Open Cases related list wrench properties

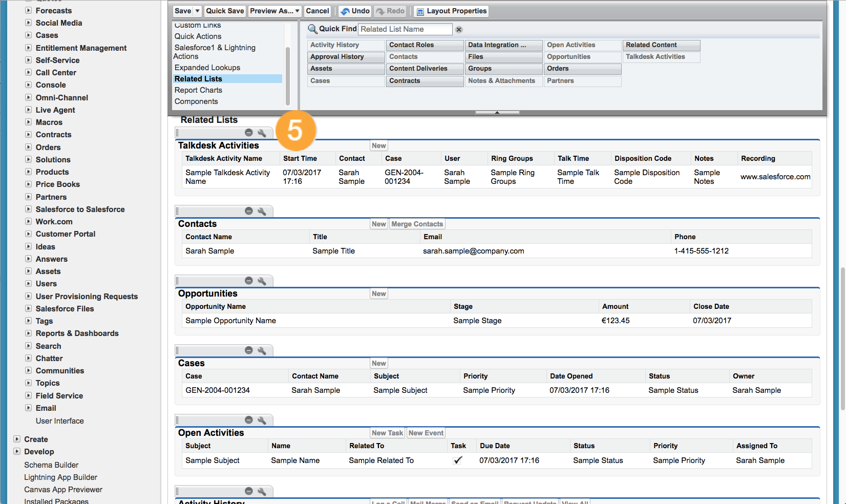262,350
